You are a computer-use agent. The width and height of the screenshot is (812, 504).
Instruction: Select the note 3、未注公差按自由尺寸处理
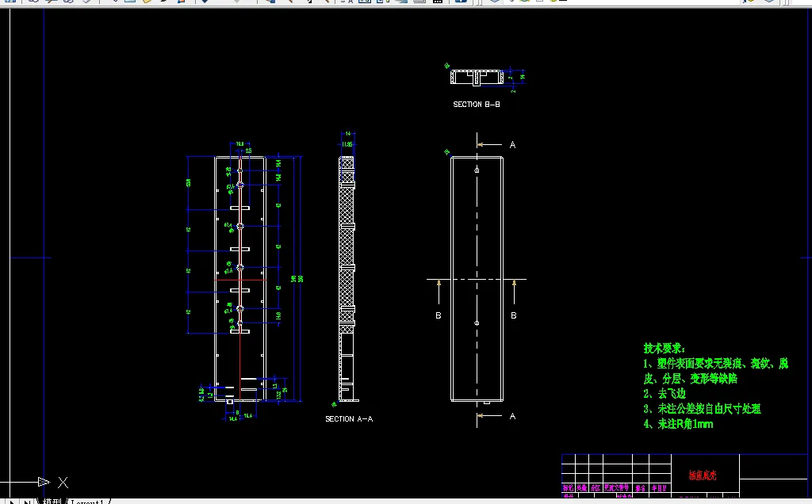click(703, 409)
